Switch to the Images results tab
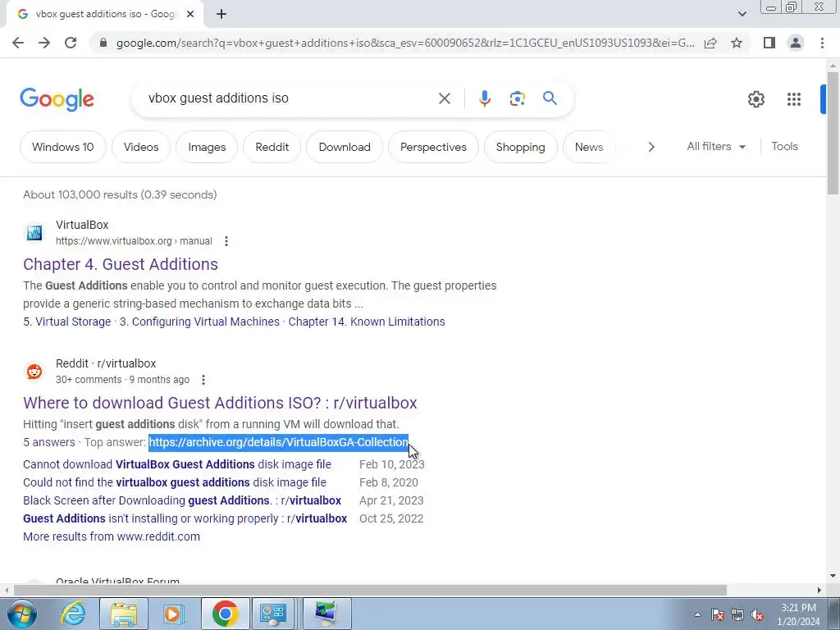 coord(207,147)
